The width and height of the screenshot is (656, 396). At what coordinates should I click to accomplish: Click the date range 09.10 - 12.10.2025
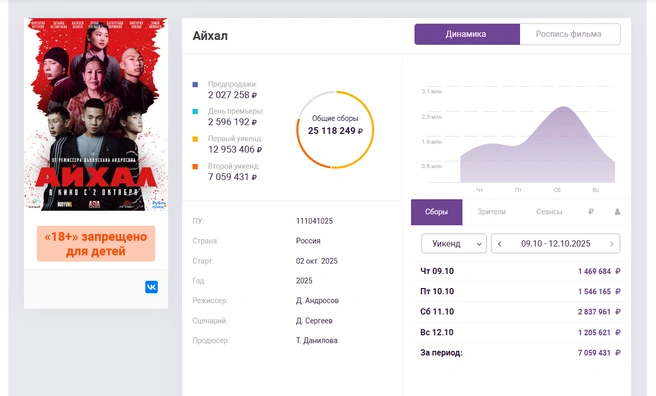tap(556, 244)
